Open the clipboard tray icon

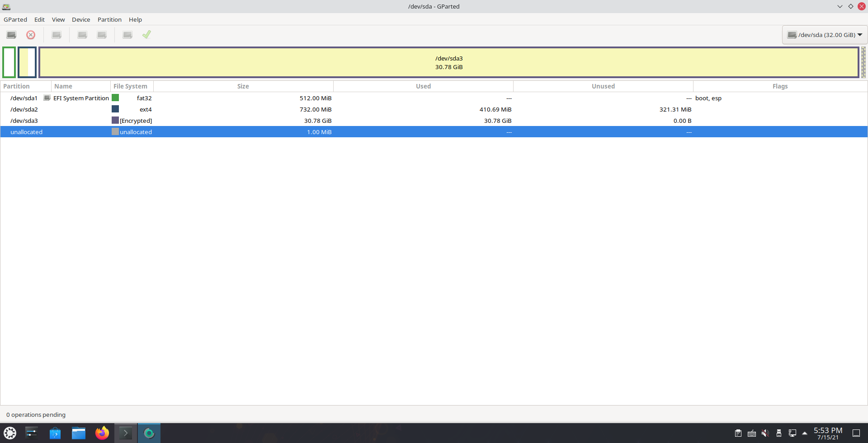coord(738,433)
